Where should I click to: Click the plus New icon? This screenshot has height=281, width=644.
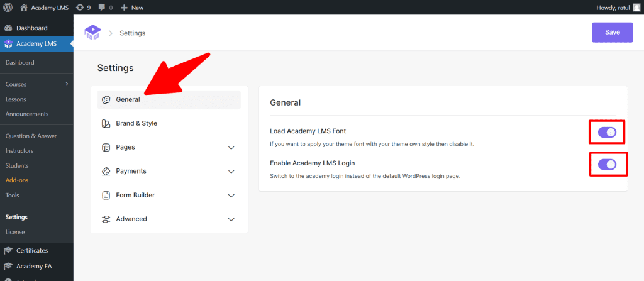(x=125, y=8)
